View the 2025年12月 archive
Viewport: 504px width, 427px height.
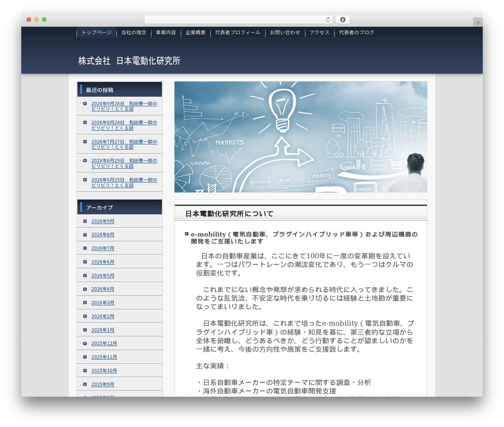tap(104, 343)
